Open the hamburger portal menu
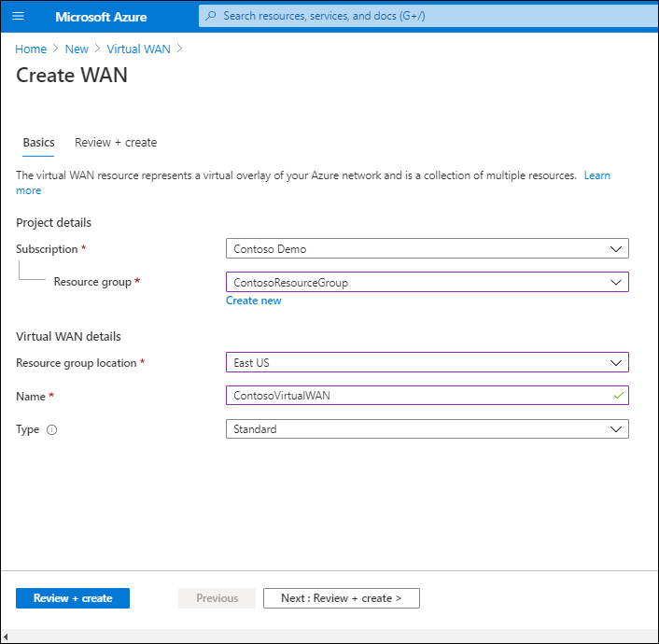 click(18, 17)
